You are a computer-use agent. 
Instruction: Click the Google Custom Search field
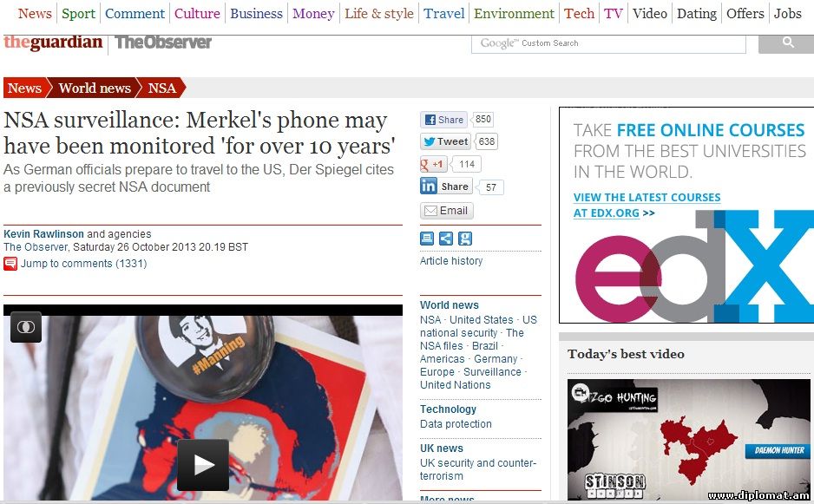[608, 43]
